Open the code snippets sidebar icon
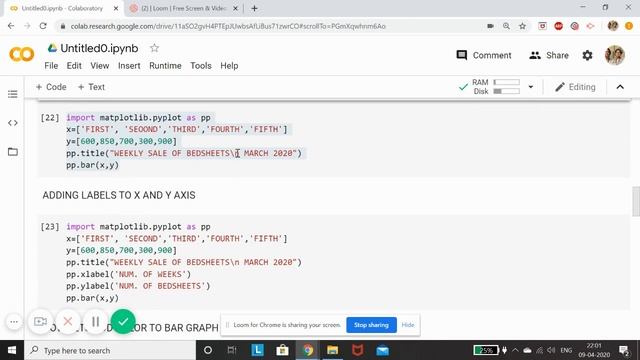The width and height of the screenshot is (640, 360). tap(13, 123)
